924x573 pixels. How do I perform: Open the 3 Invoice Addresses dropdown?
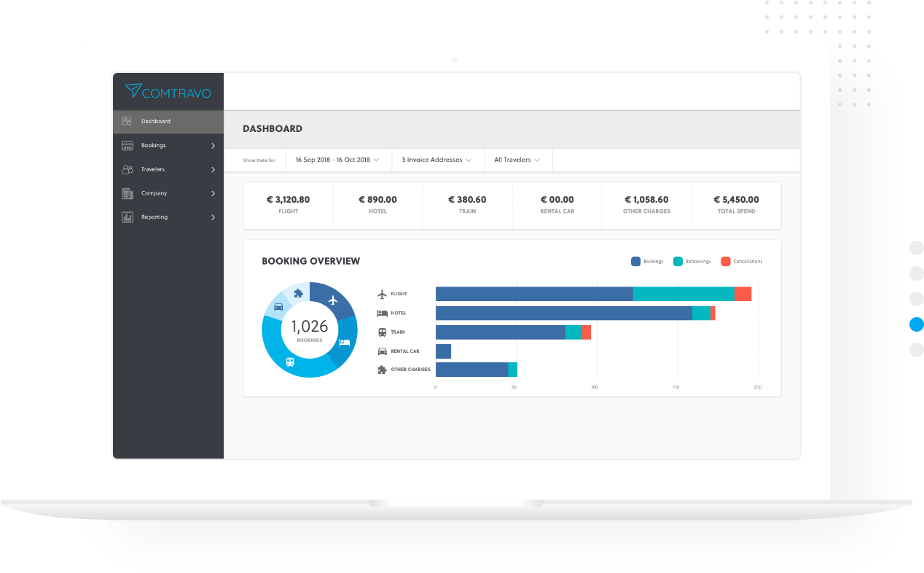tap(436, 160)
